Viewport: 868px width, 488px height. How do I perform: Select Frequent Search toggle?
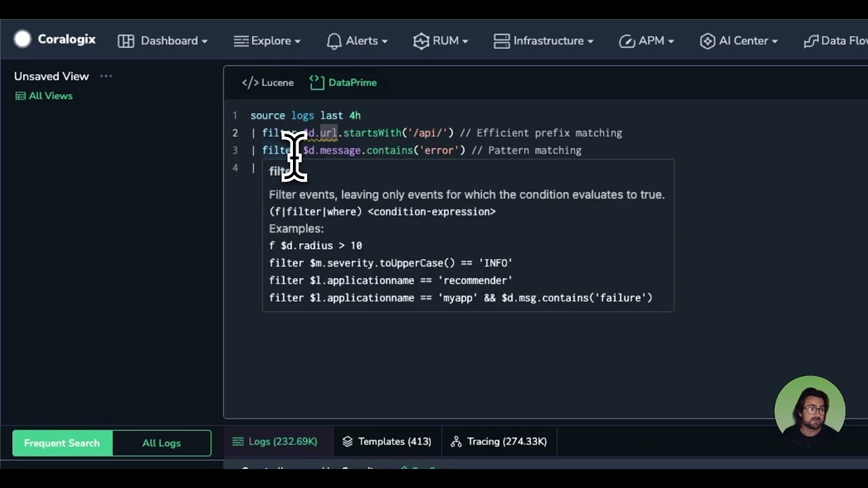tap(62, 443)
